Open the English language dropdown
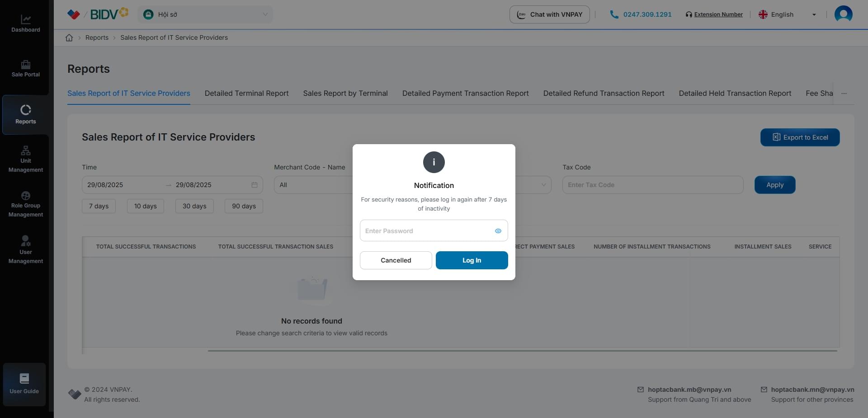Image resolution: width=868 pixels, height=418 pixels. point(787,14)
